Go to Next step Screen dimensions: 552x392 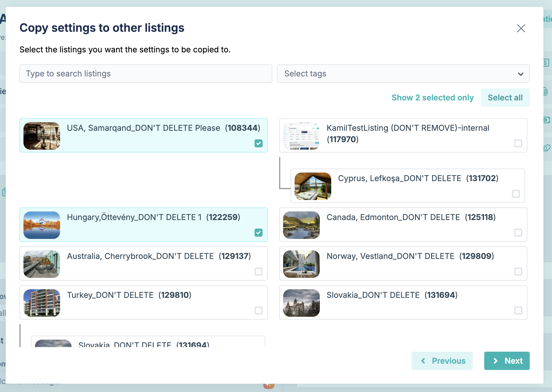[507, 361]
